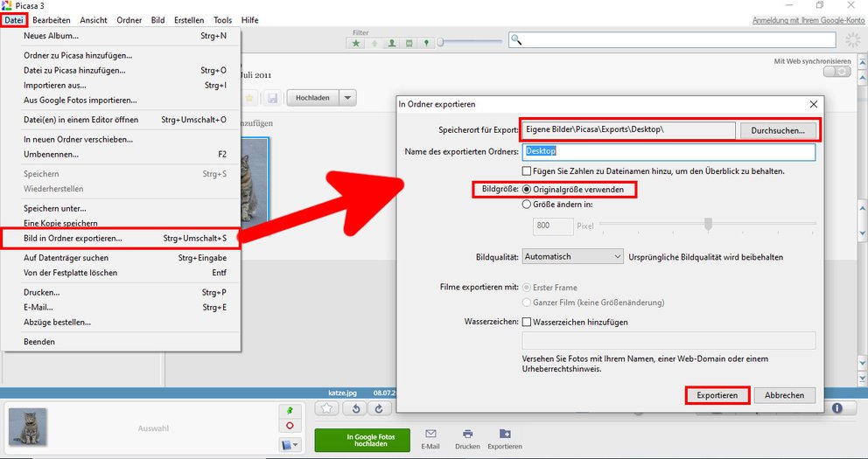This screenshot has height=459, width=868.
Task: Click inside Name des exportierten Ordners field
Action: point(668,151)
